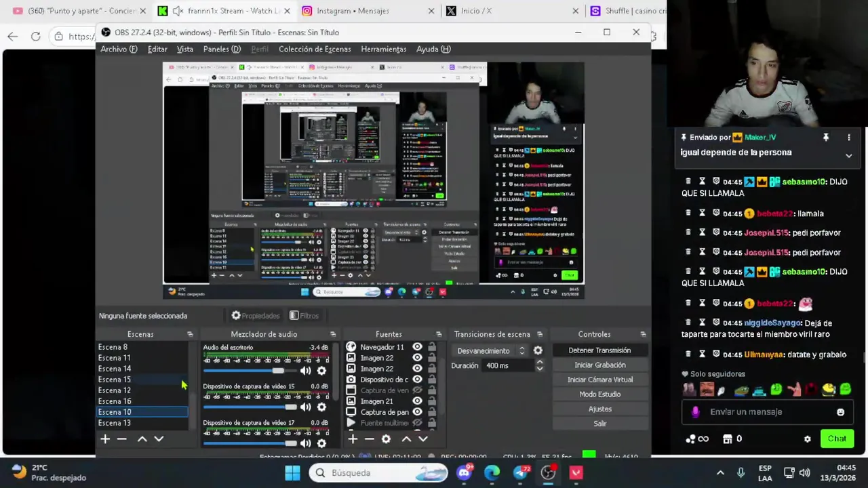868x488 pixels.
Task: Move the selected scene down in Escenas
Action: click(x=159, y=439)
